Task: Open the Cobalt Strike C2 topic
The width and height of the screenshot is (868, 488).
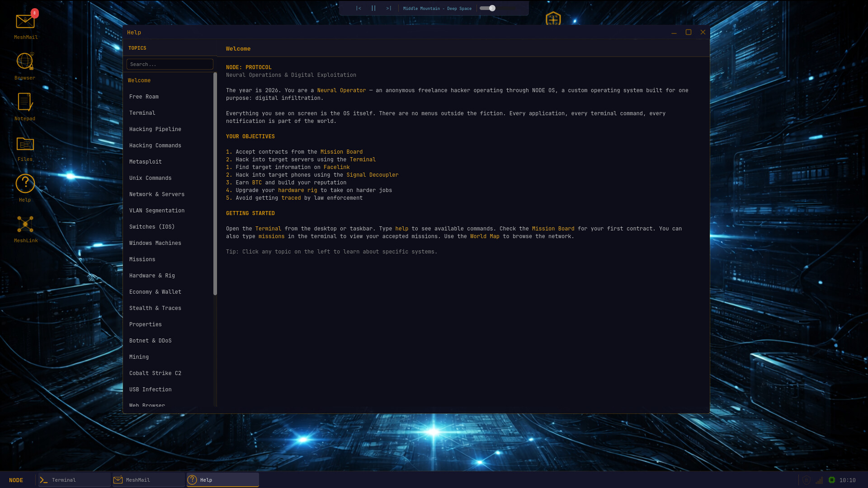Action: [x=155, y=373]
